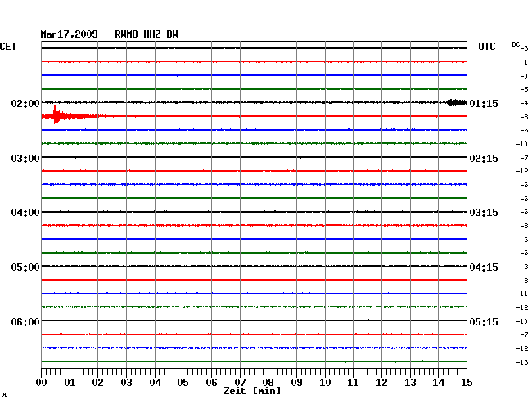This screenshot has height=404, width=532.
Task: Click the "05:15" UTC row label
Action: coord(484,321)
